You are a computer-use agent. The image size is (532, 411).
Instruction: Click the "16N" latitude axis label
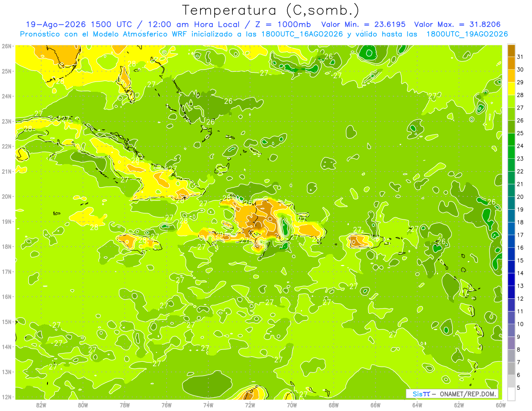[7, 297]
